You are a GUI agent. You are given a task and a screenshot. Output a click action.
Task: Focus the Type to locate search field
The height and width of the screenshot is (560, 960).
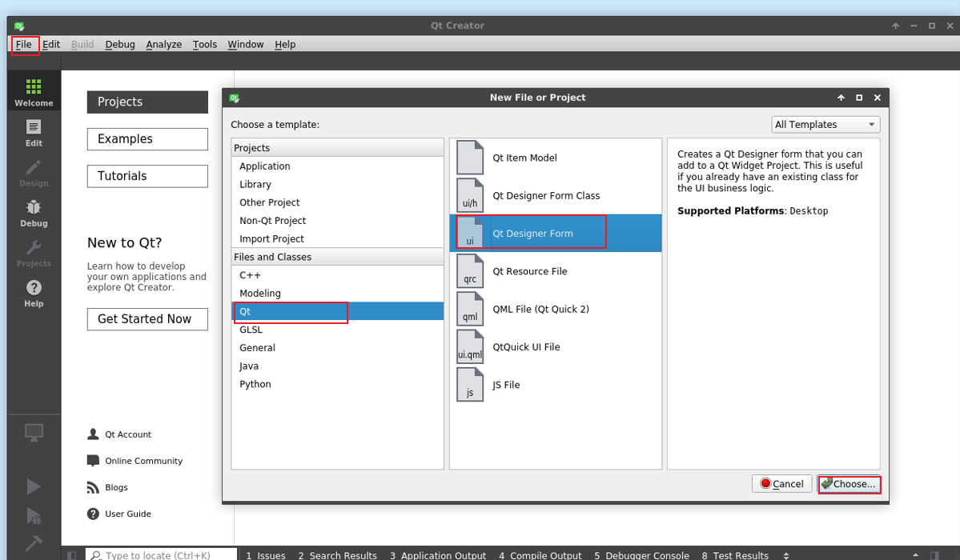pos(161,555)
